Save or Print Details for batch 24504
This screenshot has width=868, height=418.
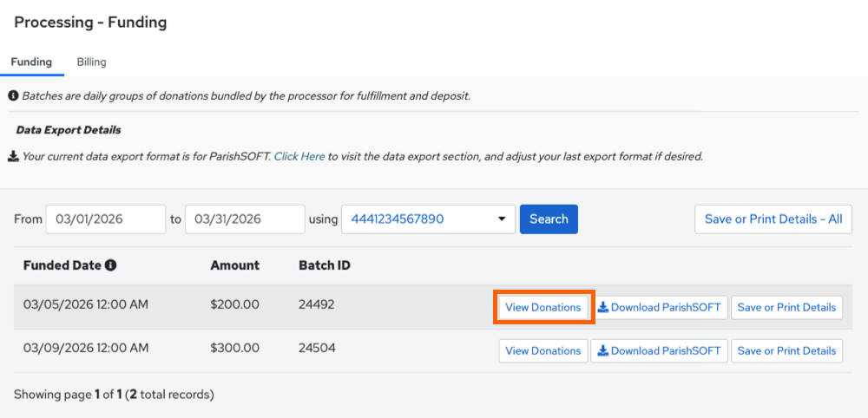(x=786, y=351)
